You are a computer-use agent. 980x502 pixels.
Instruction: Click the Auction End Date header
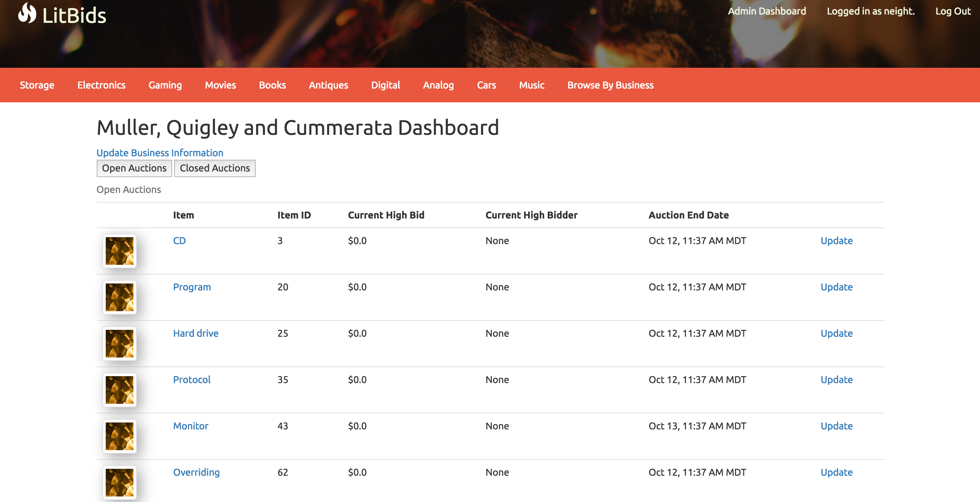point(688,215)
